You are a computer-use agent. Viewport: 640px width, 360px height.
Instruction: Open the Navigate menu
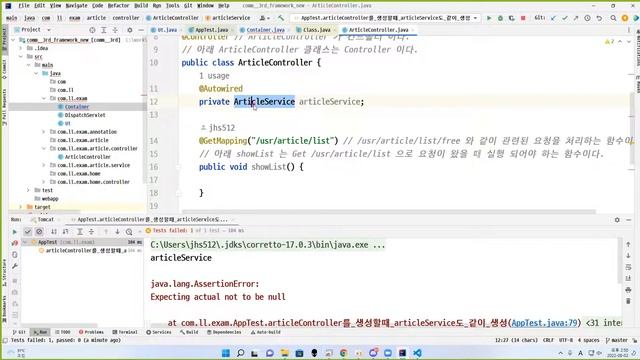[x=76, y=6]
